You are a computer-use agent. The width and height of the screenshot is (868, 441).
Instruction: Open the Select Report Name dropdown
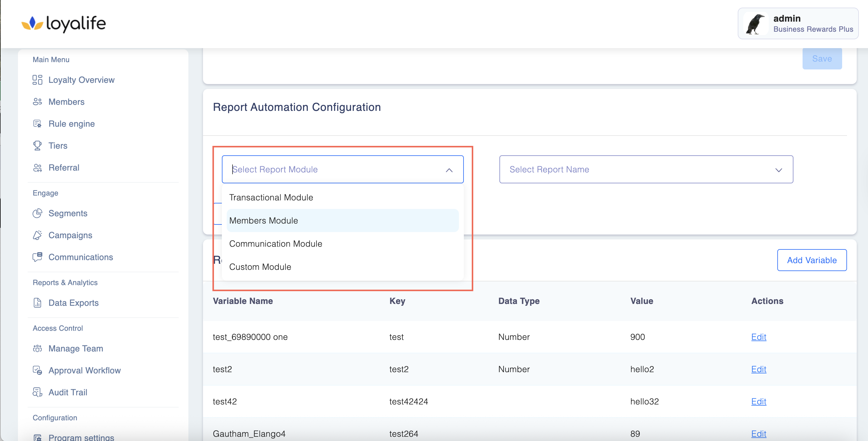(646, 170)
